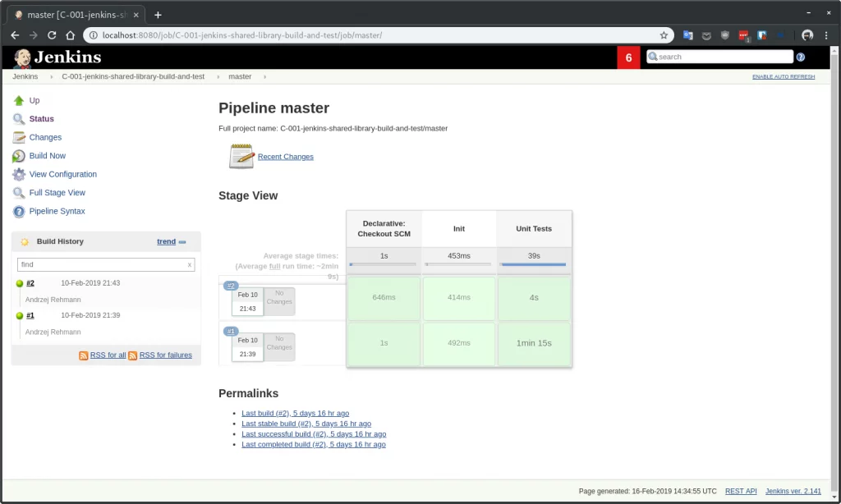The height and width of the screenshot is (504, 841).
Task: Open a new browser tab
Action: click(x=158, y=15)
